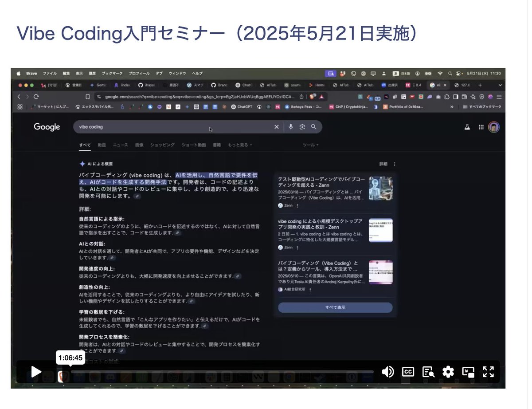Start voice search with the microphone icon

coord(291,127)
